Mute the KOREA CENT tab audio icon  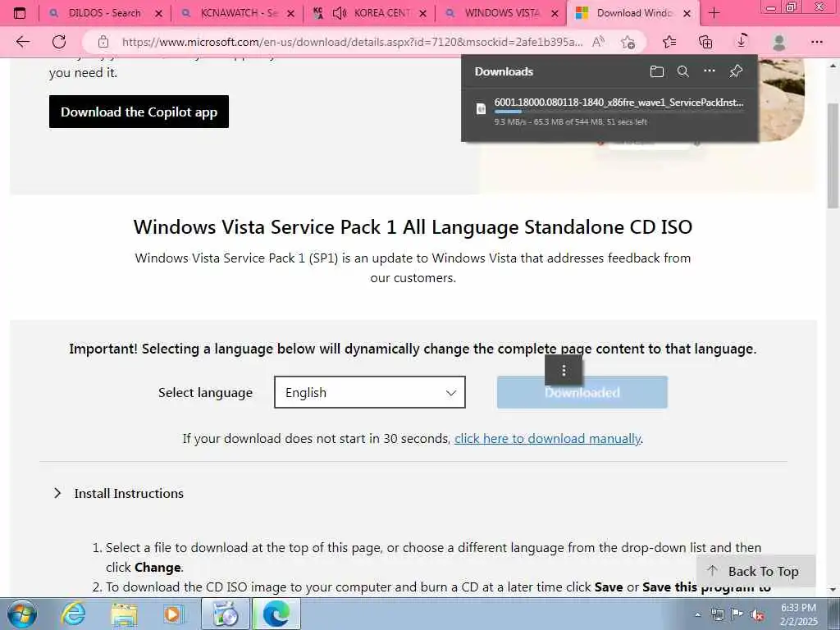click(339, 13)
